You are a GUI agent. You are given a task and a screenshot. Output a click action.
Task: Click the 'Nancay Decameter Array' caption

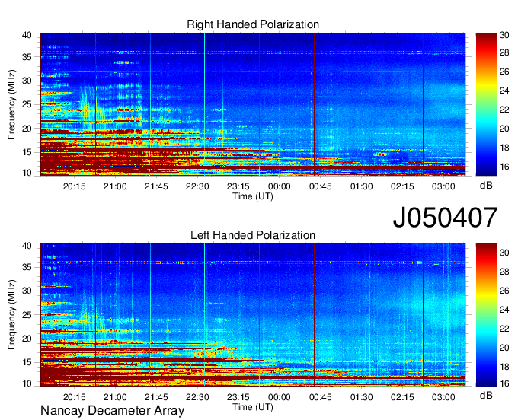coord(112,411)
